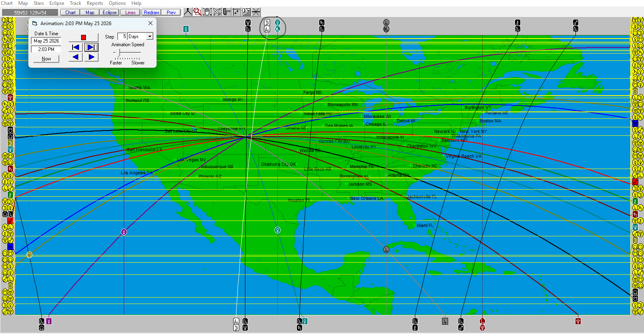
Task: Click the paint roller toolbar icon
Action: 227,12
